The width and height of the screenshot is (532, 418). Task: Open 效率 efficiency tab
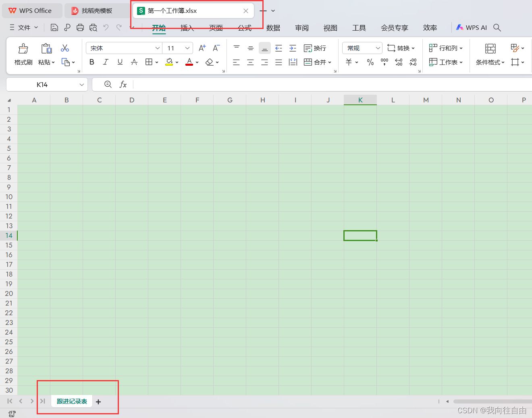coord(430,28)
